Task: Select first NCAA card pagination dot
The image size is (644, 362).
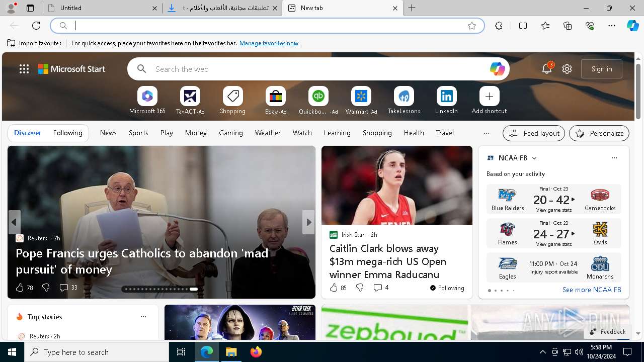Action: [490, 291]
